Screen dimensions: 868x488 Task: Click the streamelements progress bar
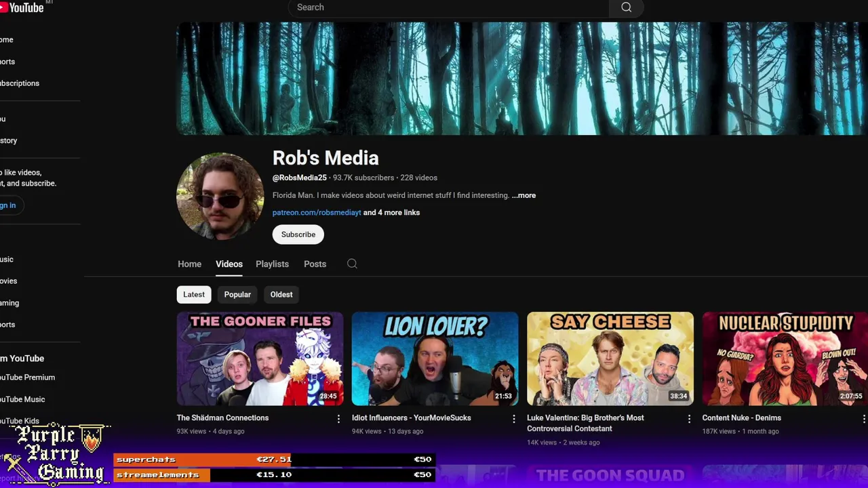[274, 475]
